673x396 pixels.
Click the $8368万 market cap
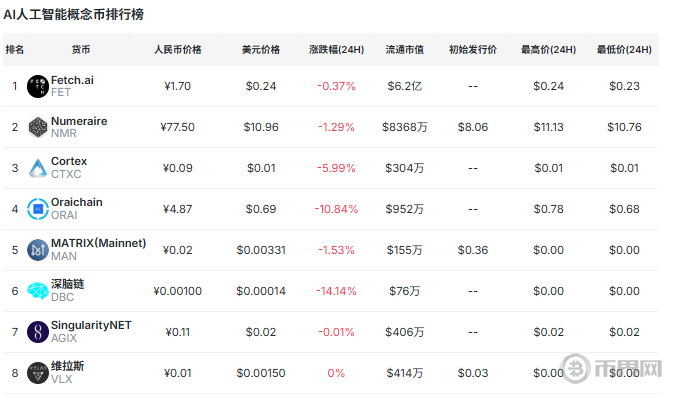coord(404,127)
